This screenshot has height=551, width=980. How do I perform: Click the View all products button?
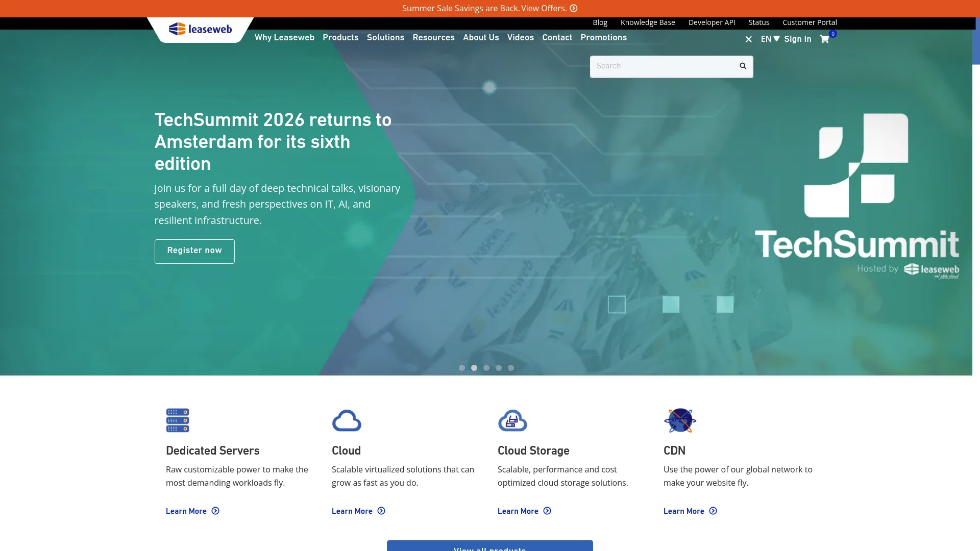click(490, 546)
